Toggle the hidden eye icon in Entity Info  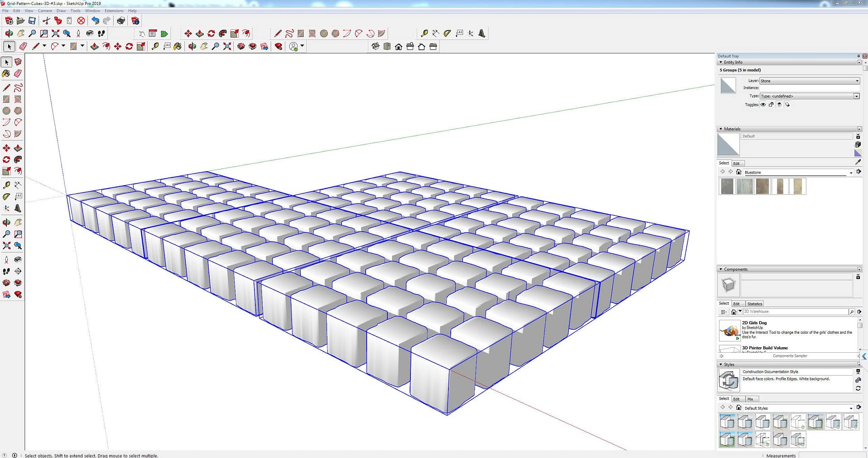pos(763,104)
